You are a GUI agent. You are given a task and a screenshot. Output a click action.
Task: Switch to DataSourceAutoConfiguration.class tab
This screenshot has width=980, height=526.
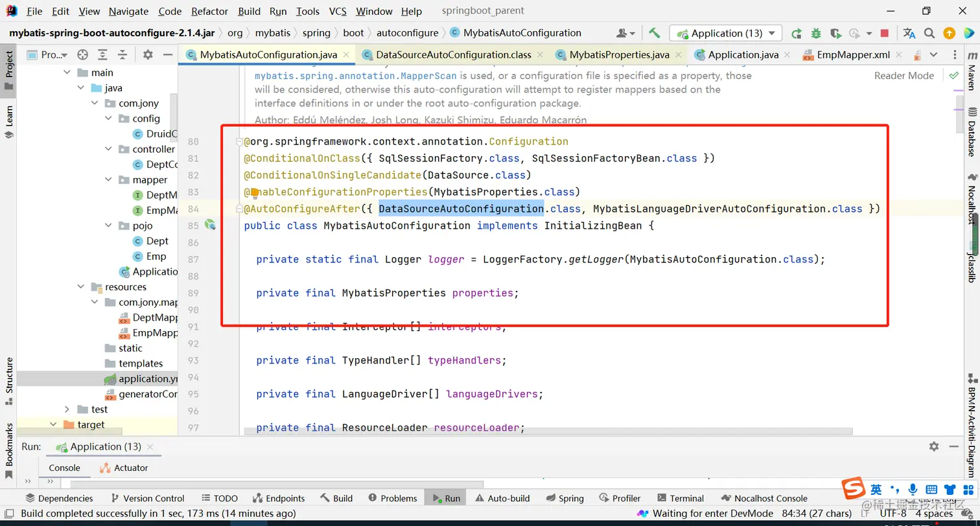point(454,55)
